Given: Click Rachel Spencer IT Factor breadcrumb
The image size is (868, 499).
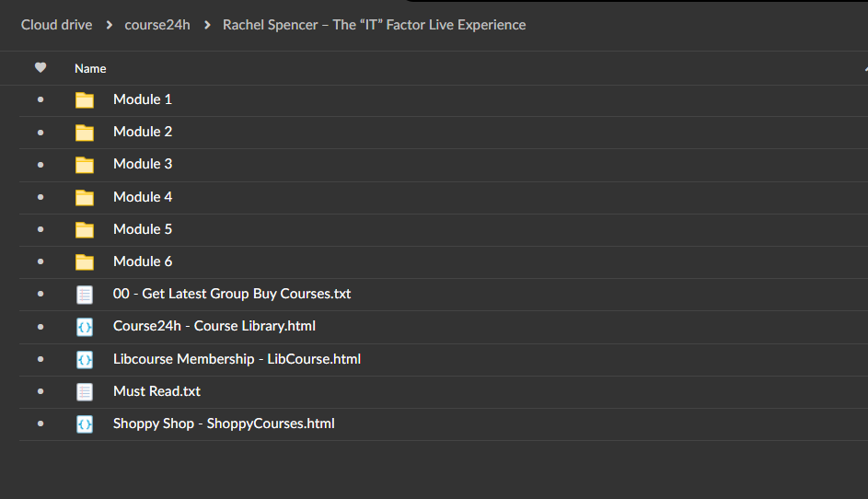Looking at the screenshot, I should pos(375,25).
